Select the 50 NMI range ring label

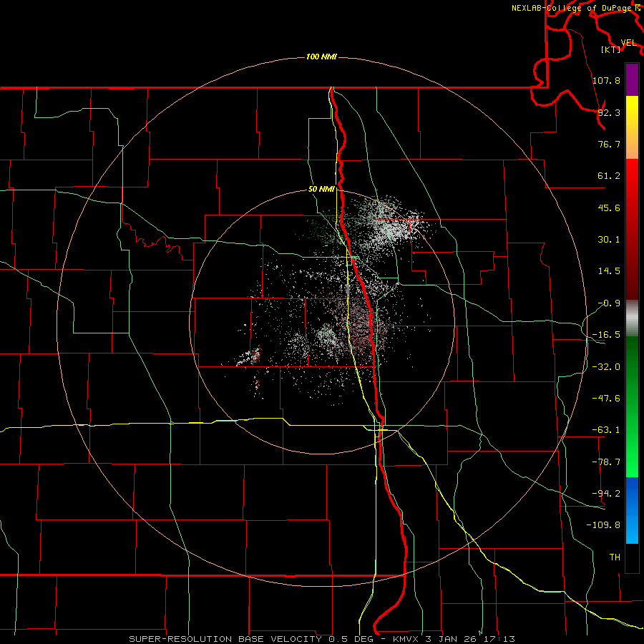click(x=321, y=190)
